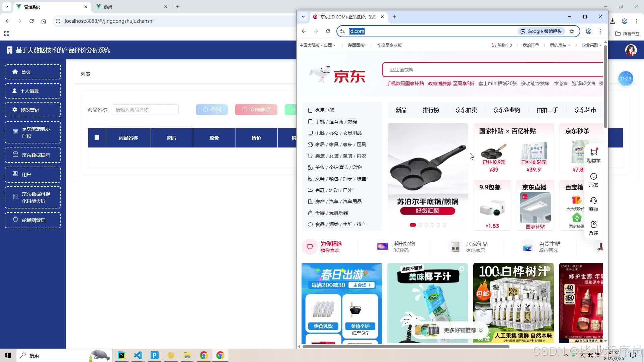Open 购物车0 link at top of JD
644x362 pixels.
pyautogui.click(x=502, y=45)
